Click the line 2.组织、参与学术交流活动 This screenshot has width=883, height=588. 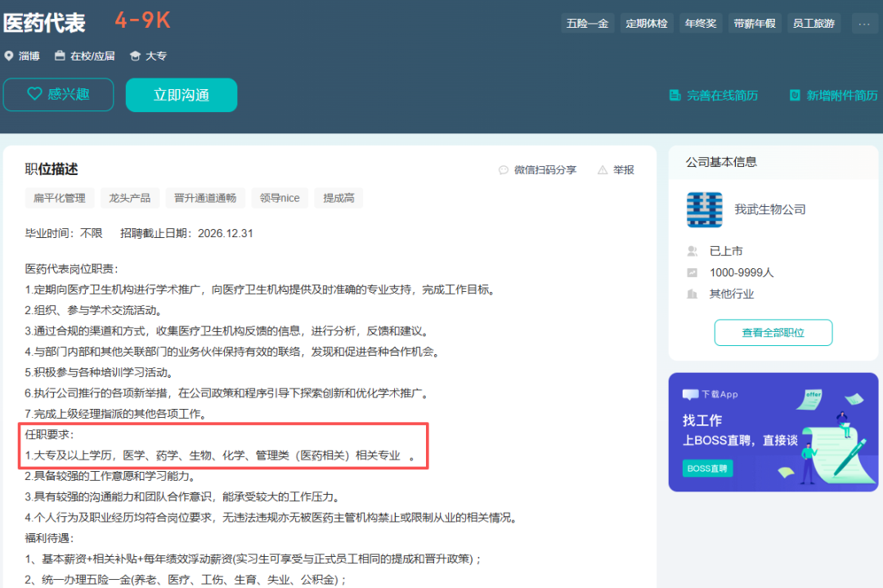point(93,310)
